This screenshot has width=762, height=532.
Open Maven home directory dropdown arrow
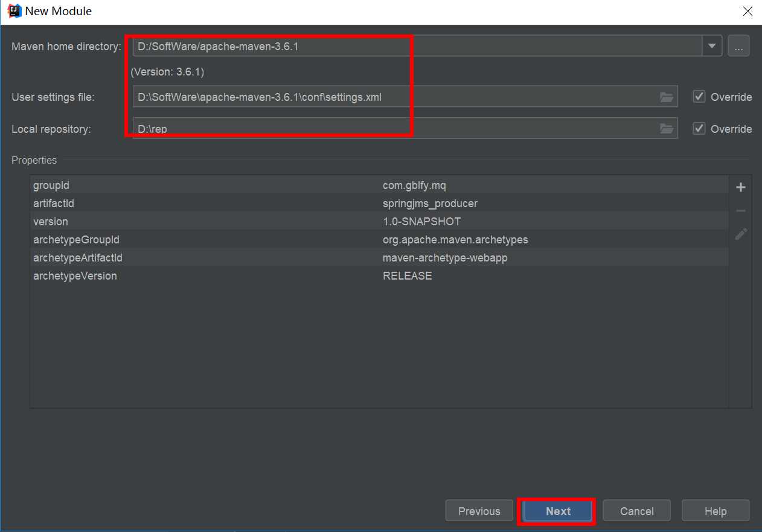coord(712,46)
